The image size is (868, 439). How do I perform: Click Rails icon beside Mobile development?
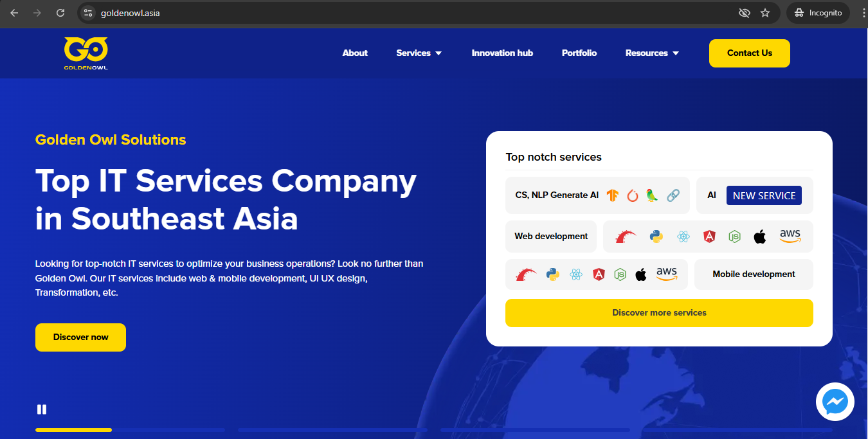click(526, 275)
